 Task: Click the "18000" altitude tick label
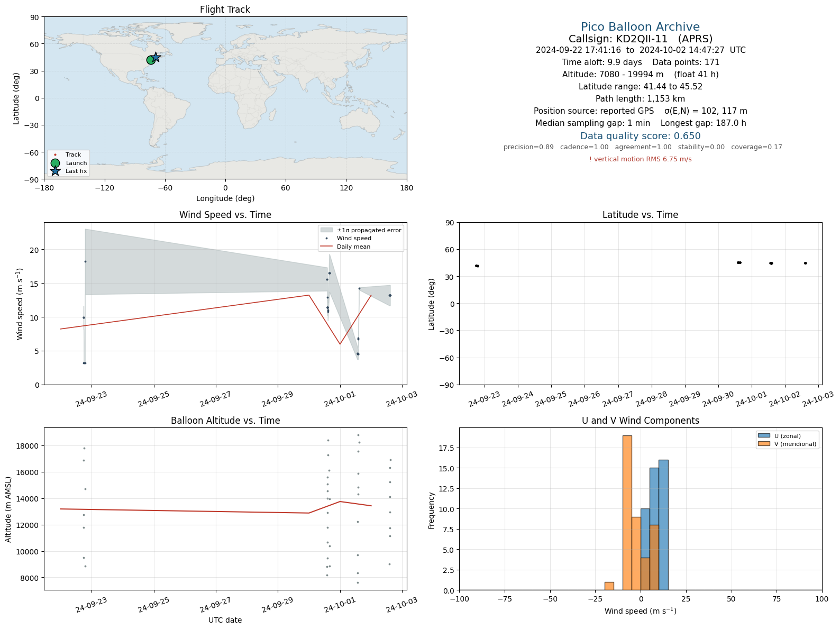(28, 446)
